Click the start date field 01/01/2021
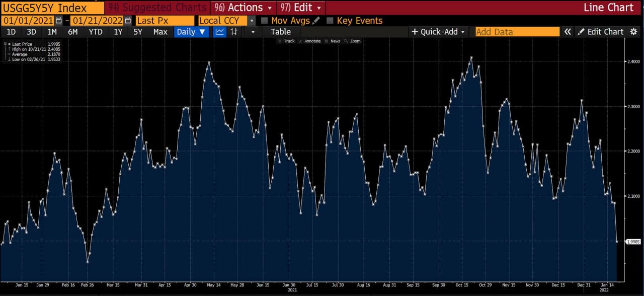 point(28,21)
